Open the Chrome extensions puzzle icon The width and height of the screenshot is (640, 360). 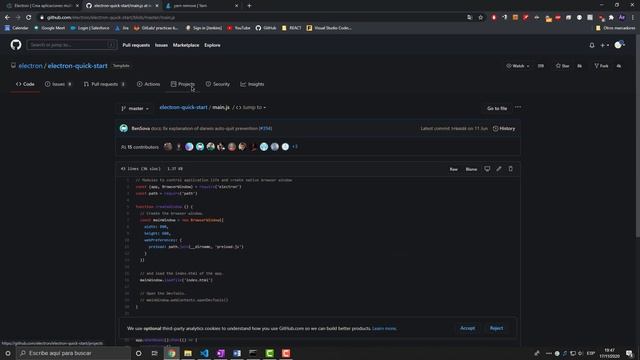[611, 18]
